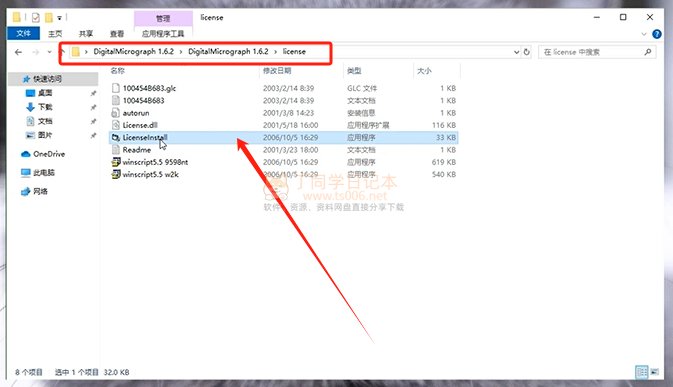Image resolution: width=673 pixels, height=387 pixels.
Task: Expand the ribbon with the chevron
Action: coord(644,34)
